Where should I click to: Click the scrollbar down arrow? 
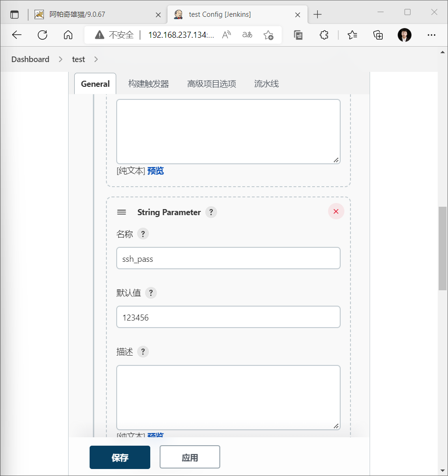442,470
